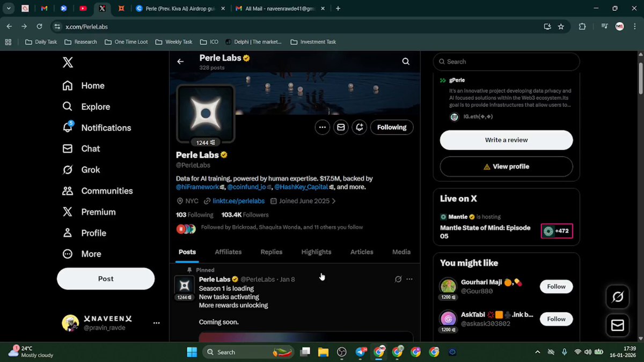The height and width of the screenshot is (362, 644).
Task: Click Grok icon on pinned post
Action: click(x=398, y=279)
